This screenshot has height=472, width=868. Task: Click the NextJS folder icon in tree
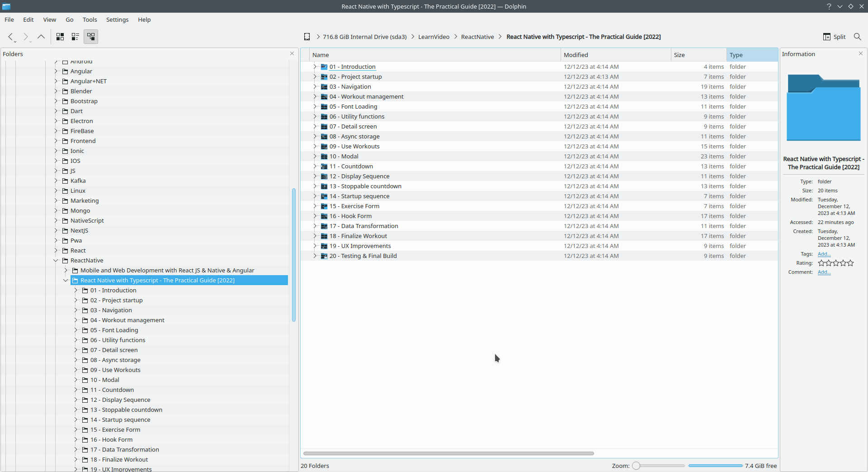click(x=65, y=230)
